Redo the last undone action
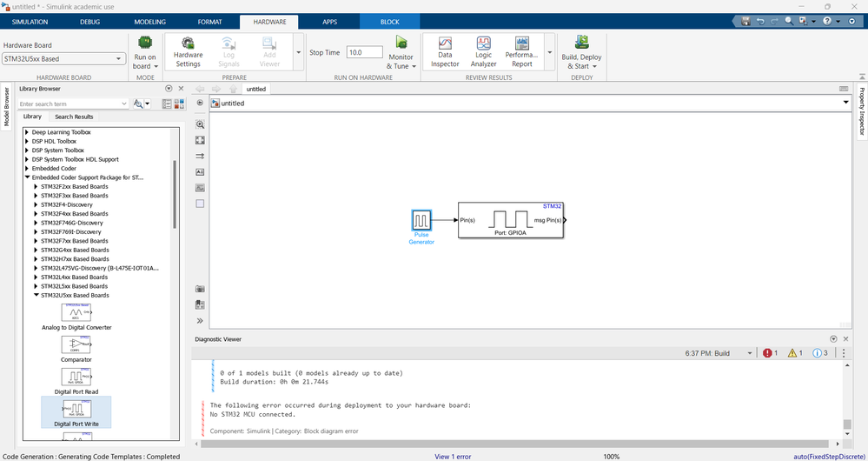The height and width of the screenshot is (461, 868). [774, 22]
